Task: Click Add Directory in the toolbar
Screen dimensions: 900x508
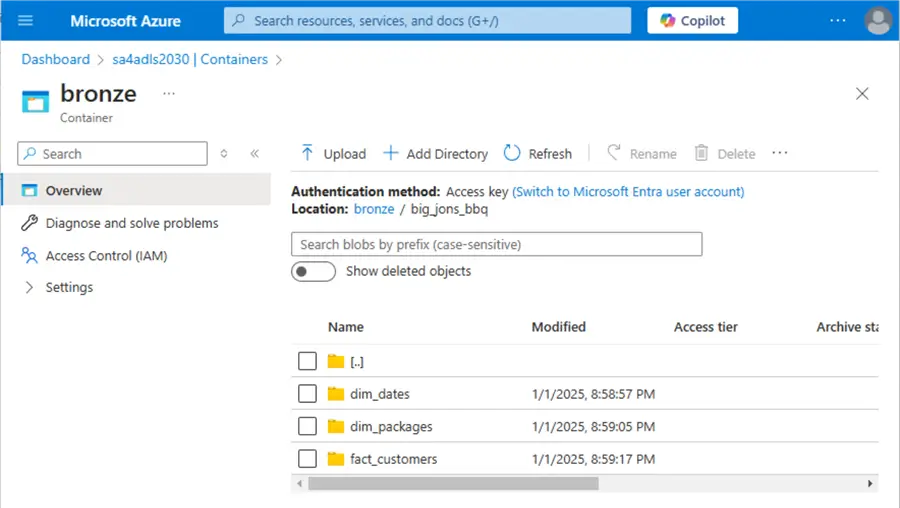Action: click(435, 153)
